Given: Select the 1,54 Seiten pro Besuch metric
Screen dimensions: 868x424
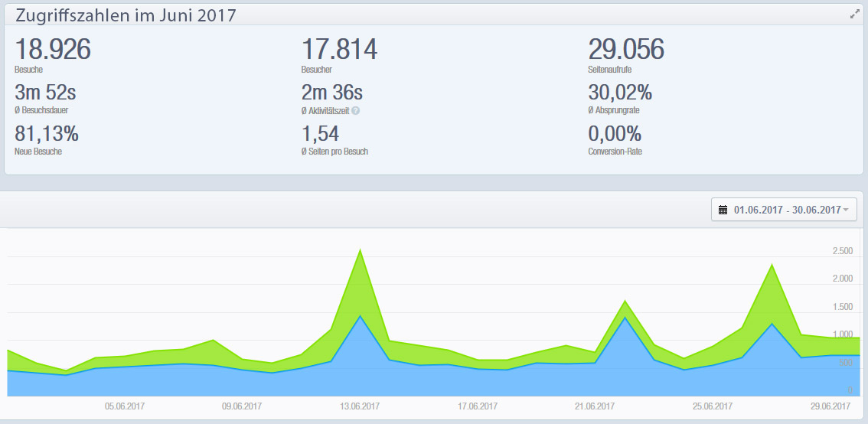Looking at the screenshot, I should tap(320, 134).
